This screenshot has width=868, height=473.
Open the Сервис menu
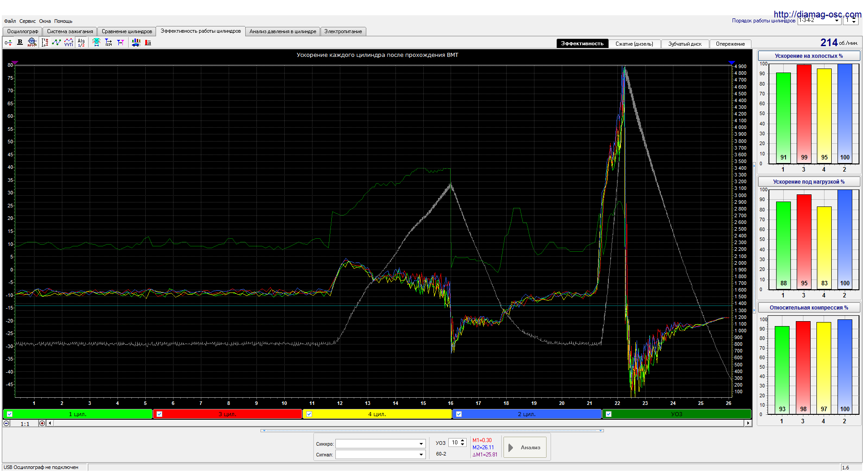coord(27,21)
